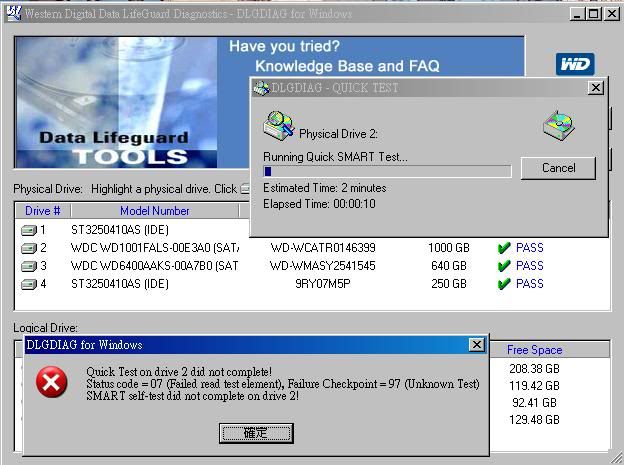This screenshot has width=624, height=465.
Task: Click the 1000 GB capacity cell
Action: [x=449, y=248]
